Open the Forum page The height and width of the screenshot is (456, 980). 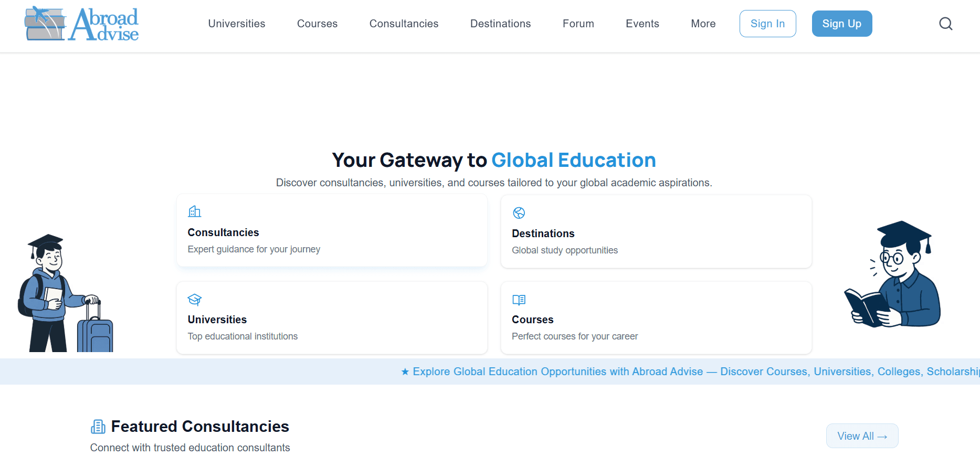(578, 24)
